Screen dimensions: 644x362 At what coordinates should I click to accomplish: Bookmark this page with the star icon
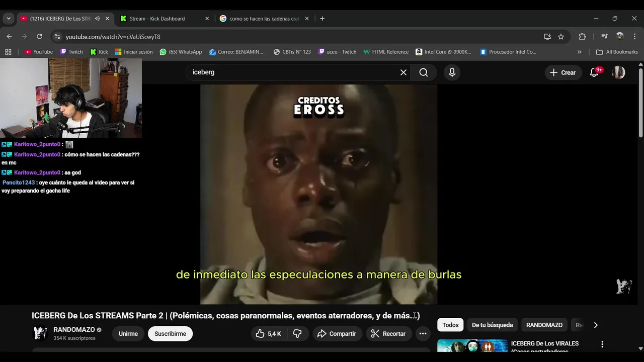click(x=561, y=37)
